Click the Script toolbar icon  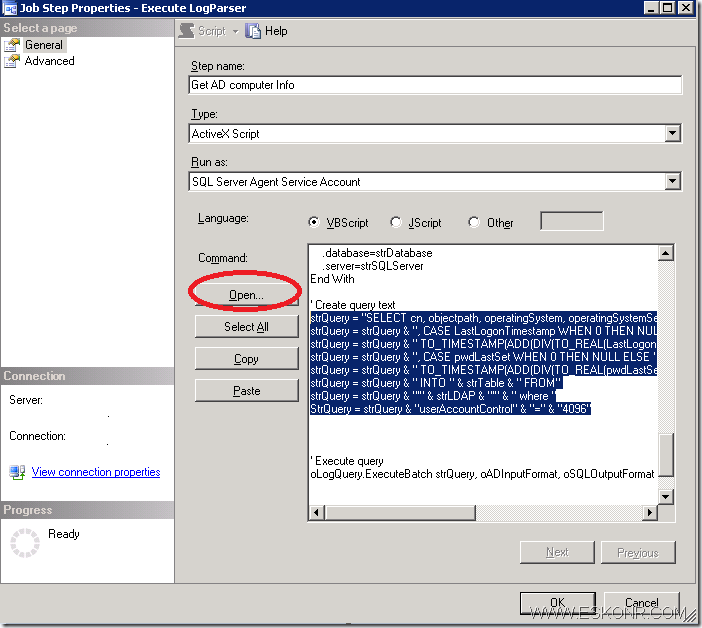187,31
